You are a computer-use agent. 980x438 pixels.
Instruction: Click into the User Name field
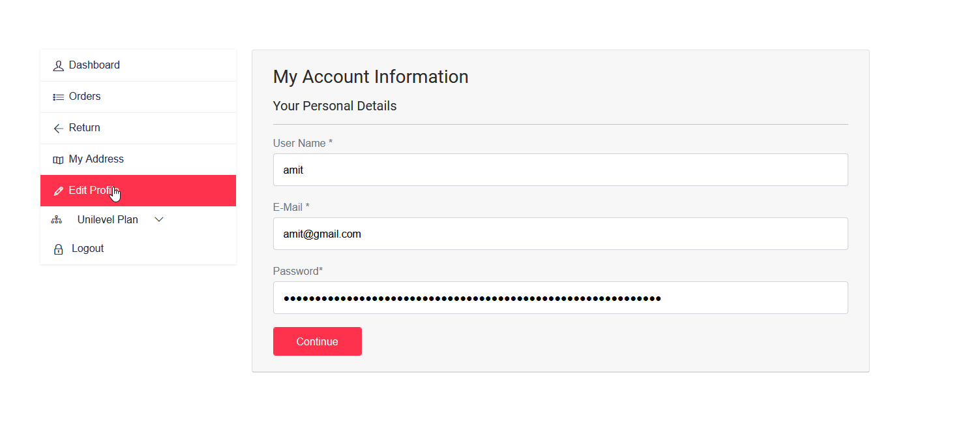click(560, 170)
